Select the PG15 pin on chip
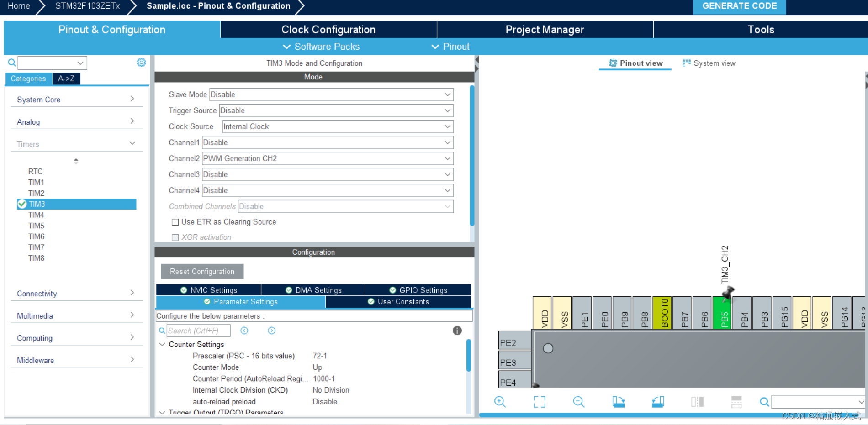Screen dimensions: 868x425 pyautogui.click(x=782, y=313)
